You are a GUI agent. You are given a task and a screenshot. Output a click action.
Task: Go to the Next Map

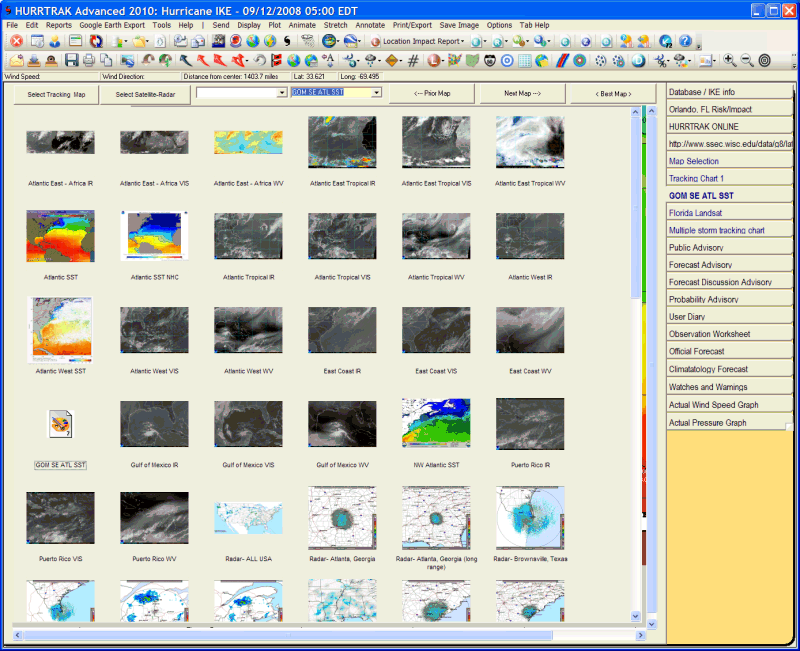tap(523, 94)
